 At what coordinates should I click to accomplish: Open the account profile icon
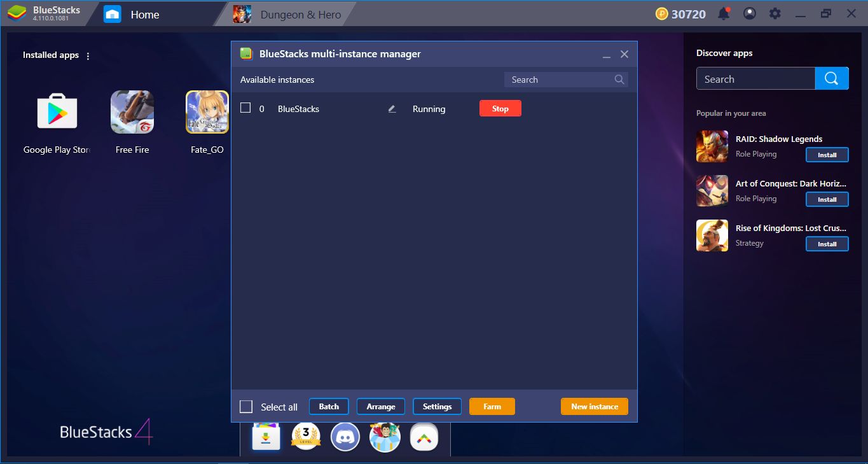click(x=750, y=13)
